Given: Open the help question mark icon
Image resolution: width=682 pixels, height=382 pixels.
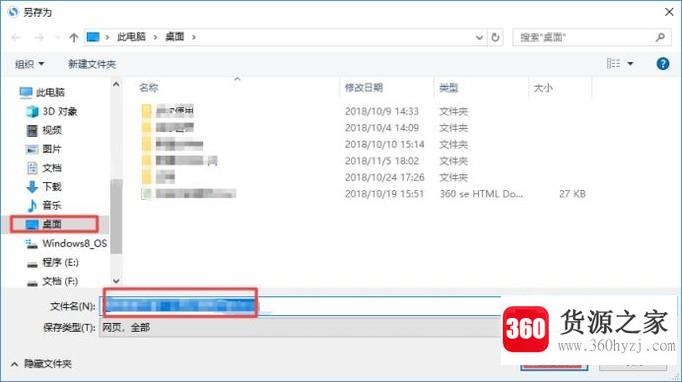Looking at the screenshot, I should tap(662, 64).
